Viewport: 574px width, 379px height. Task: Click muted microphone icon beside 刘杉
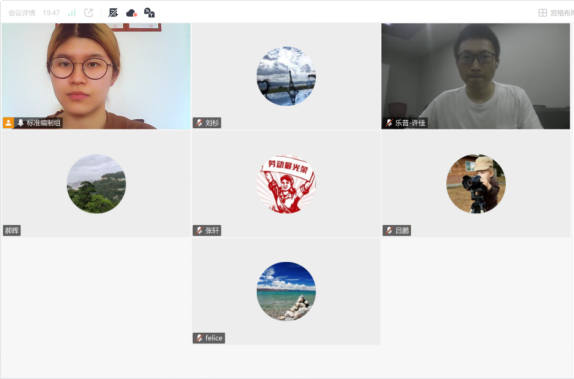[x=199, y=123]
